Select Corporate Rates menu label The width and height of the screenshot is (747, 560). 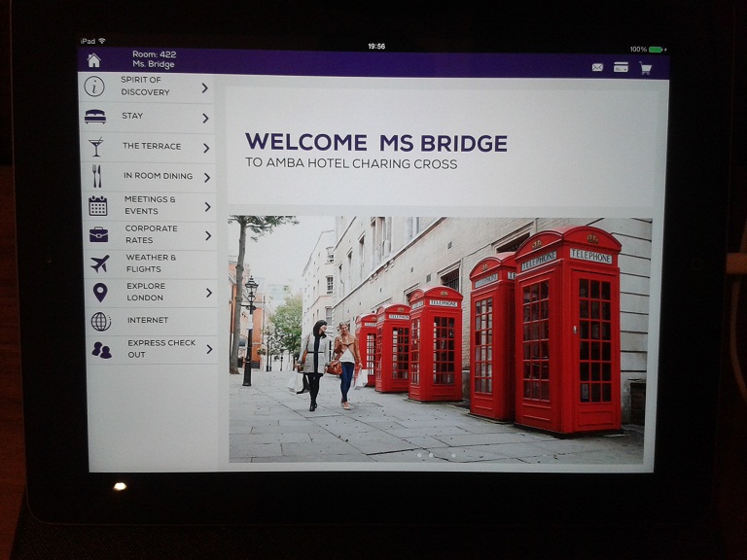click(151, 234)
